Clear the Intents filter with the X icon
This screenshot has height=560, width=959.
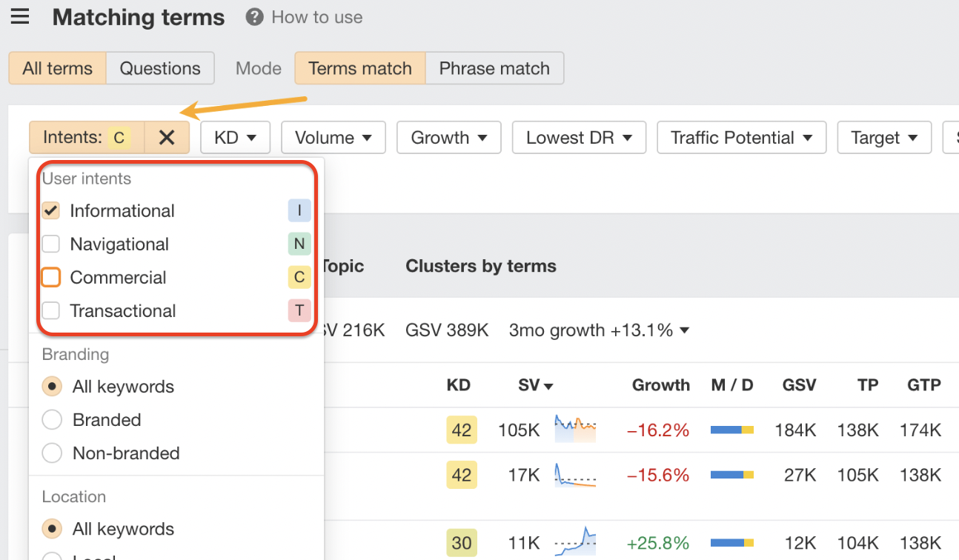[166, 137]
